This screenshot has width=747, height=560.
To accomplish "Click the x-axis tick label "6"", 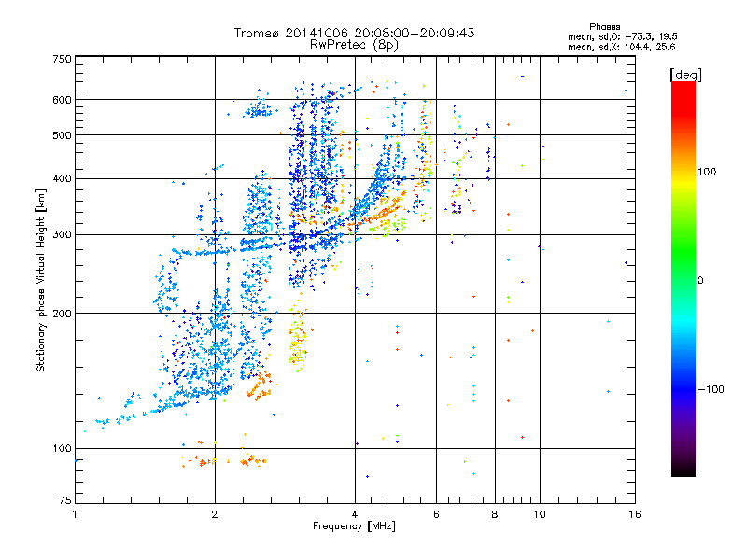I will (x=436, y=514).
